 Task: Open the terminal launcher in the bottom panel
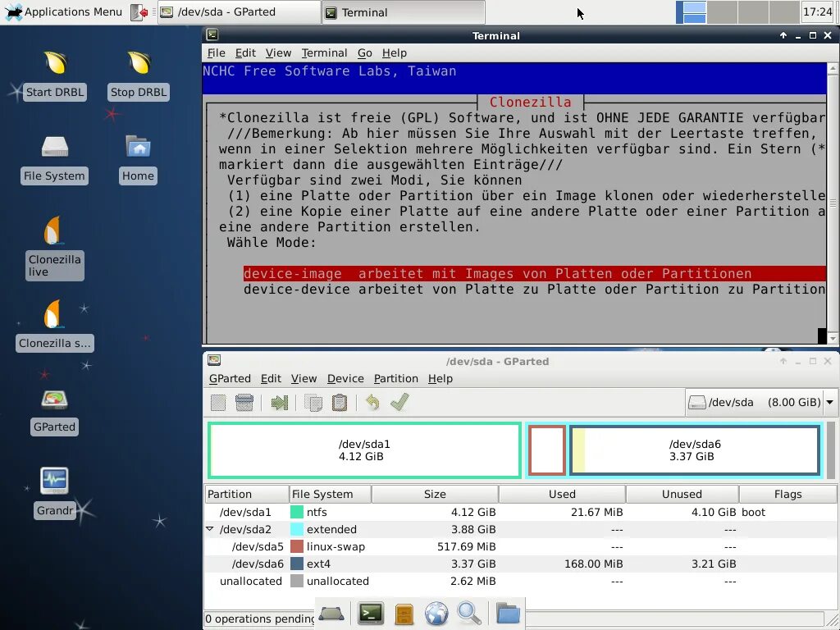[371, 614]
